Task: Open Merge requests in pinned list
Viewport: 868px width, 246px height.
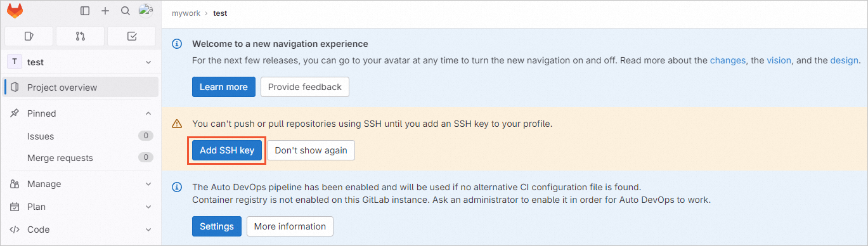Action: 81,158
